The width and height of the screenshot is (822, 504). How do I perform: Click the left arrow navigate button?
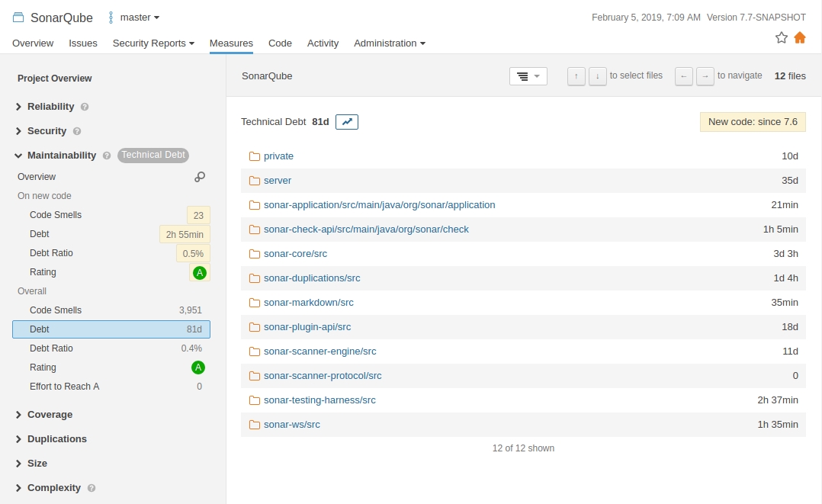pos(683,76)
